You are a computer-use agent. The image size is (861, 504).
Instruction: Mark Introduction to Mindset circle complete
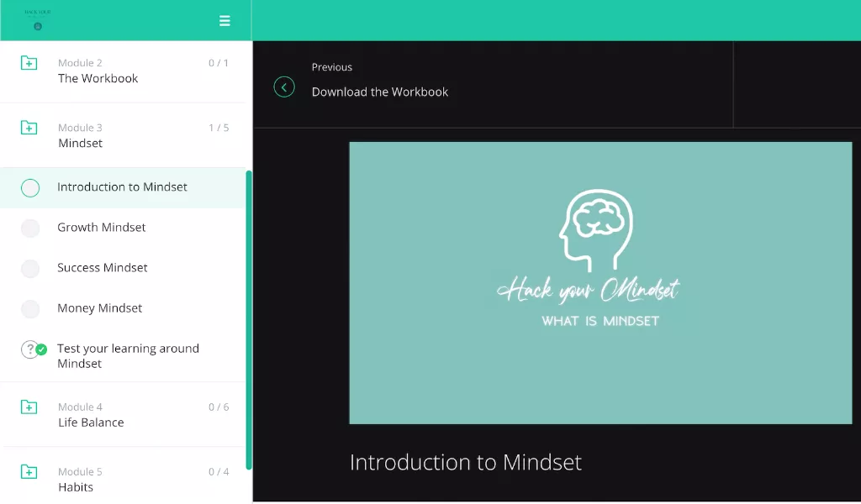pos(30,188)
